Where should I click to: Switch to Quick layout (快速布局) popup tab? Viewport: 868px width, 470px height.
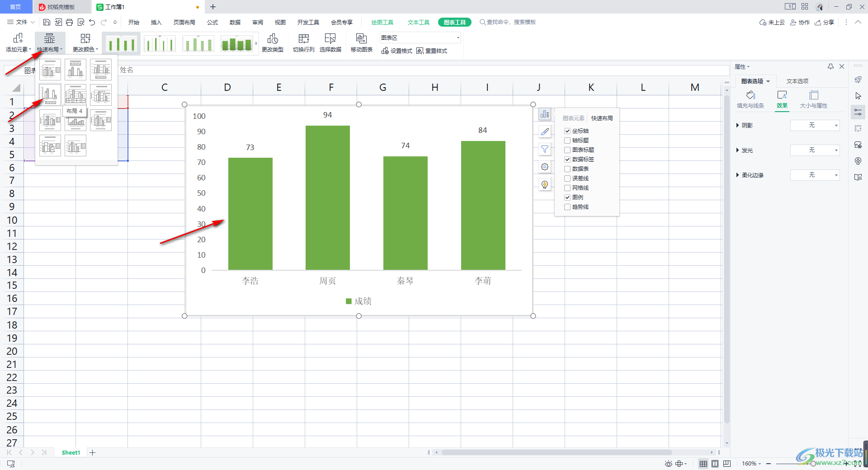(x=602, y=118)
